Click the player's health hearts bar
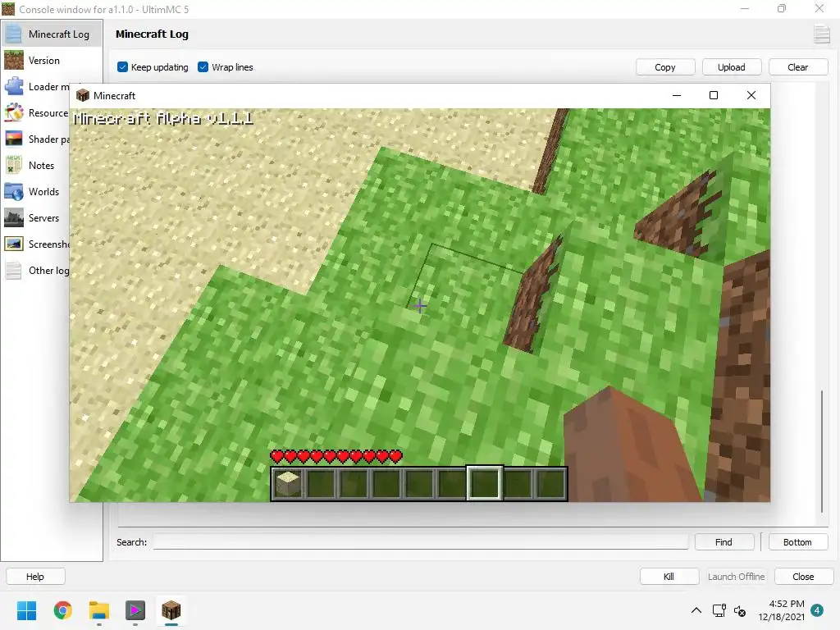 [x=336, y=456]
